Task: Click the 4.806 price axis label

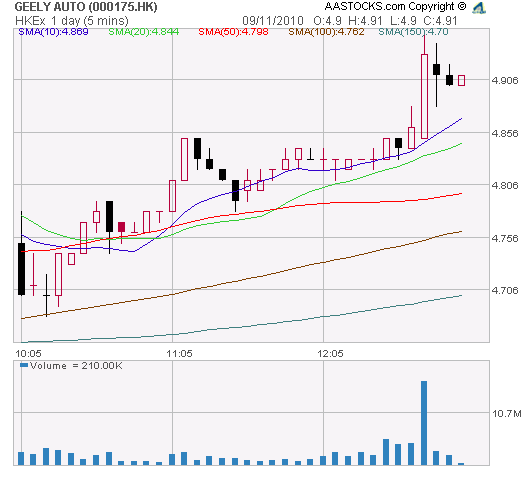Action: click(x=505, y=185)
